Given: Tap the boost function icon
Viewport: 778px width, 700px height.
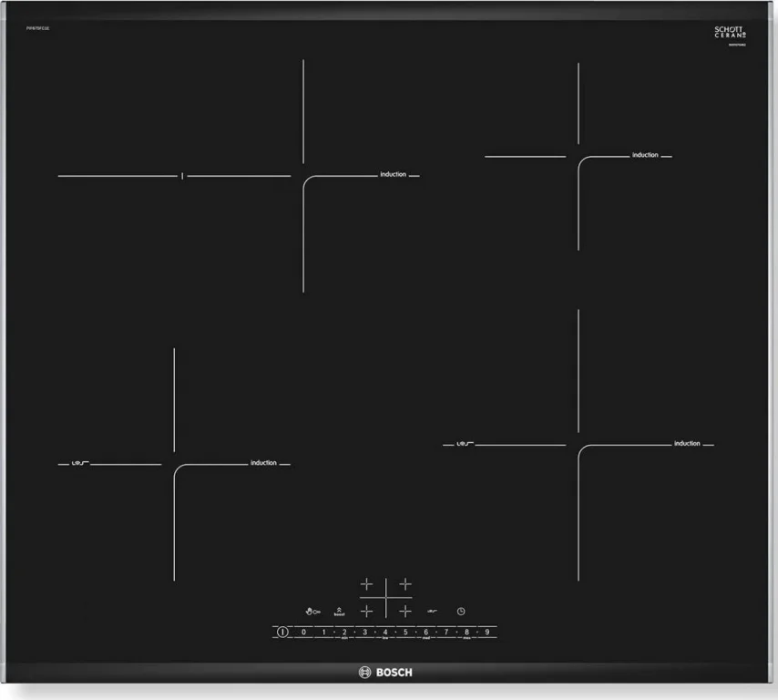Looking at the screenshot, I should (x=339, y=612).
